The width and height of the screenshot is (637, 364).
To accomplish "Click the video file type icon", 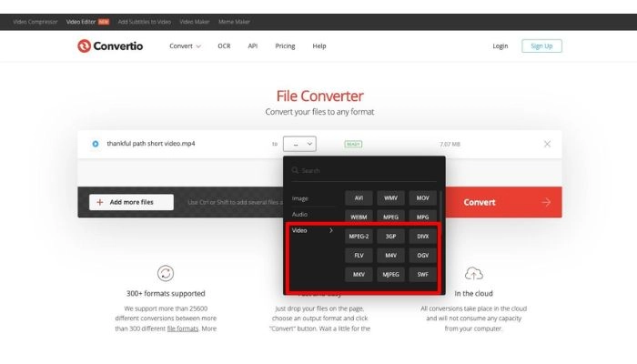I will [96, 144].
